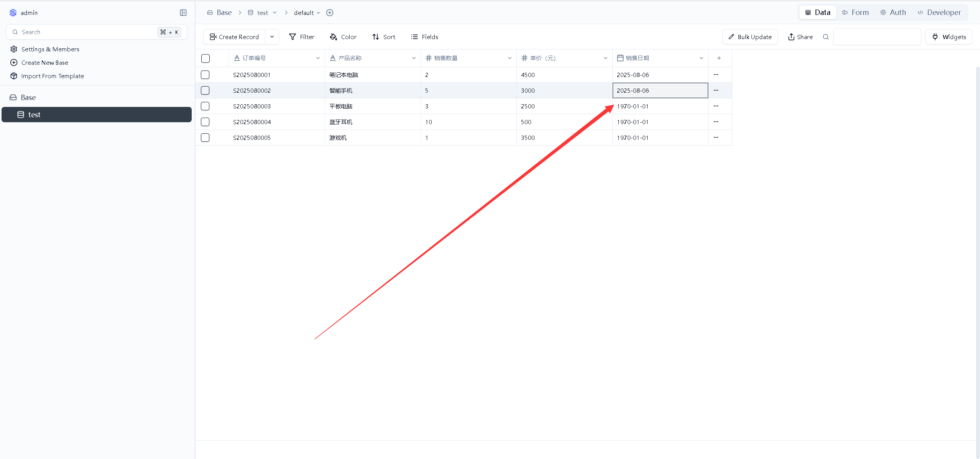Viewport: 980px width, 459px height.
Task: Open the 销售日期 column dropdown
Action: [x=701, y=58]
